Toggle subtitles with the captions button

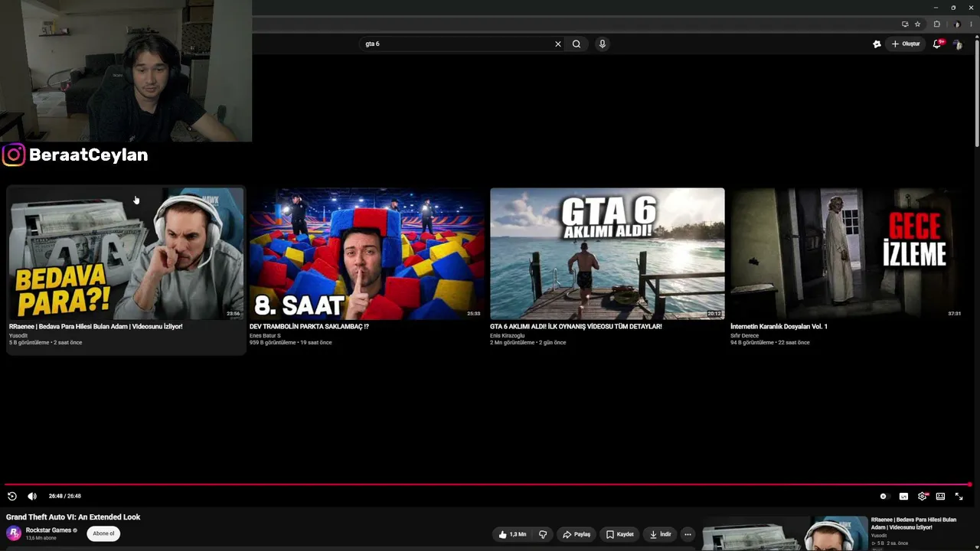click(903, 496)
